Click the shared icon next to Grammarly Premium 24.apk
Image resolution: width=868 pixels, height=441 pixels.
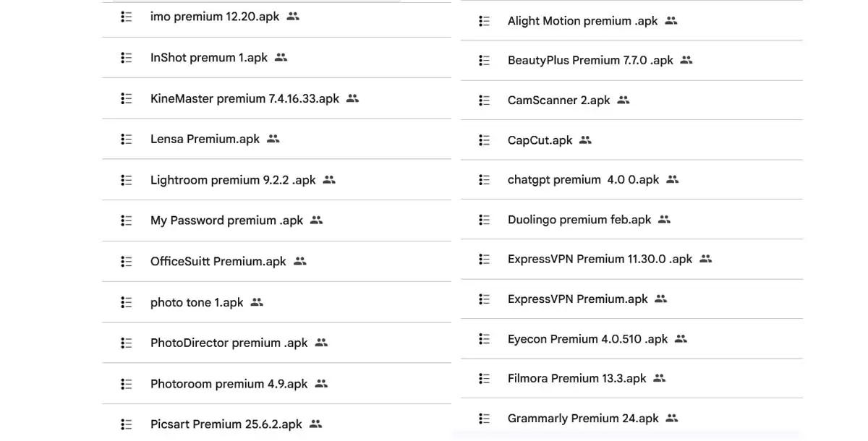(672, 418)
